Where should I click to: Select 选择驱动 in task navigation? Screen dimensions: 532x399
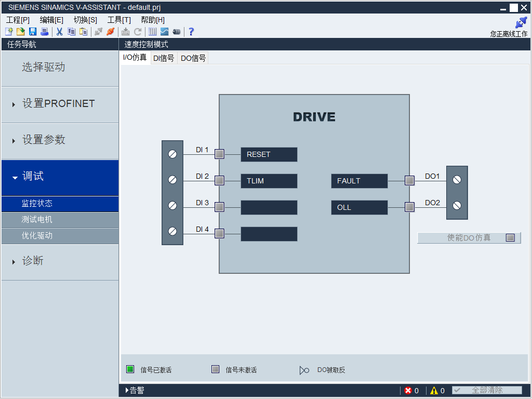pyautogui.click(x=60, y=68)
